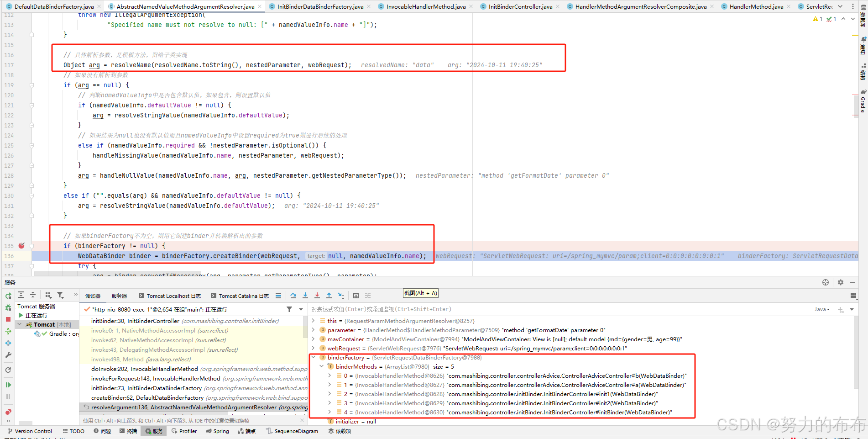Hide the Services tool window
The width and height of the screenshot is (868, 439).
pos(852,282)
